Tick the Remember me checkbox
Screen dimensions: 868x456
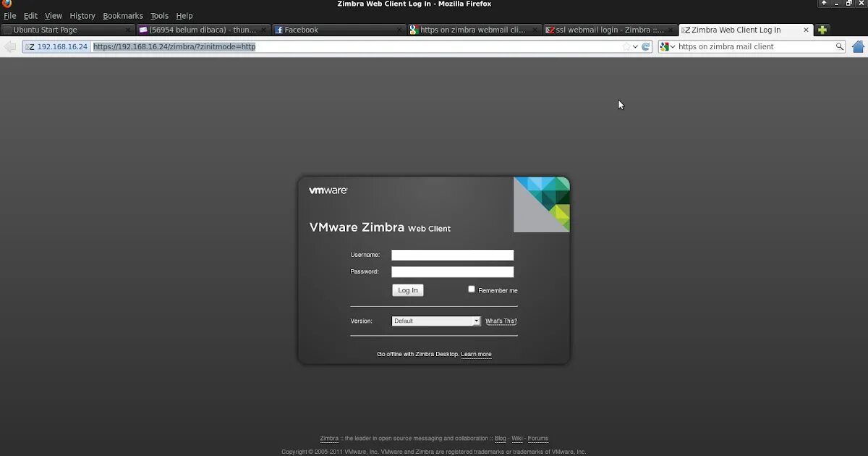tap(472, 289)
